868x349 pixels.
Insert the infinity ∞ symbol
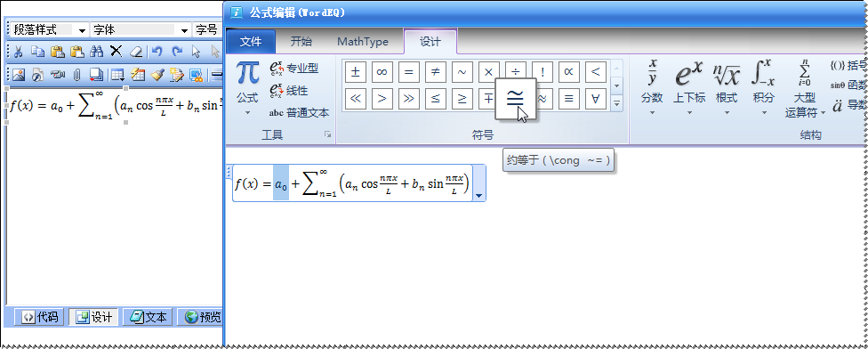click(382, 72)
